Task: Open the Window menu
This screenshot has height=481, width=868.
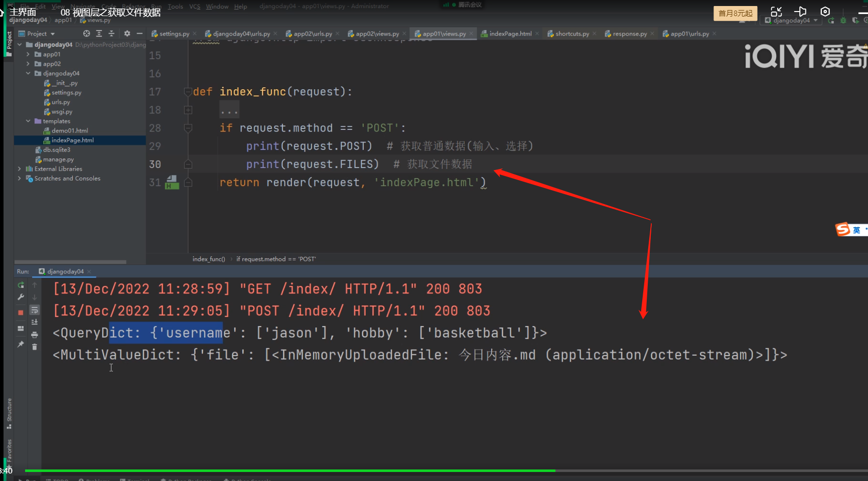Action: point(217,7)
